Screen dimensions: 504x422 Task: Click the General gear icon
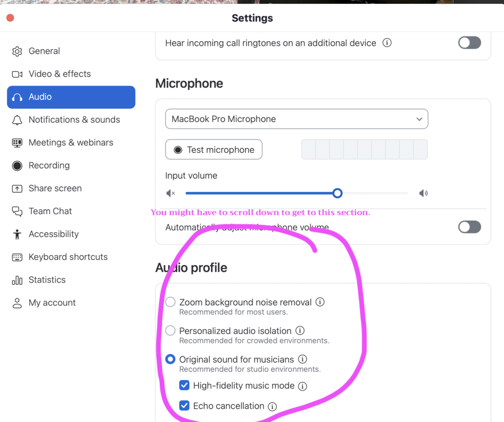coord(17,52)
